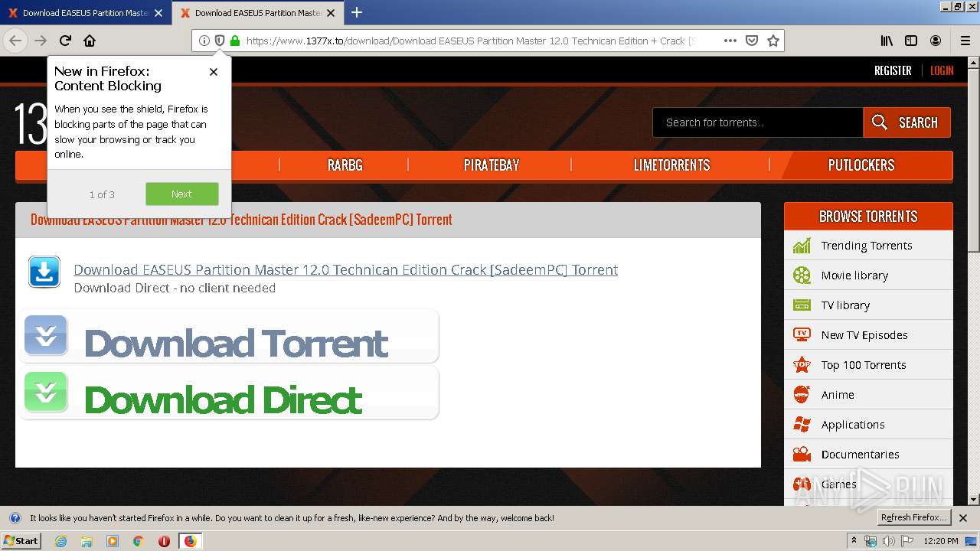Open the LIMETORRENTS navigation item
This screenshot has width=980, height=551.
click(671, 165)
